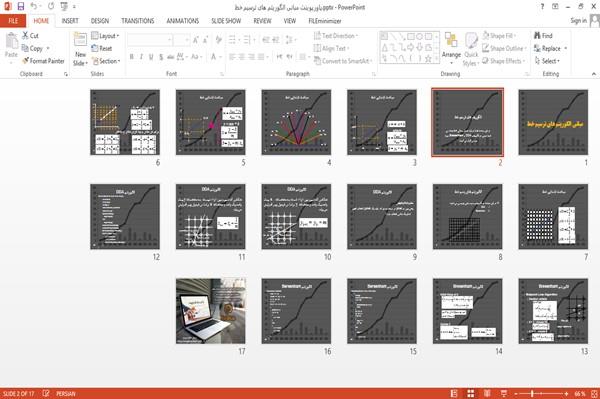The image size is (600, 399).
Task: Toggle Bold formatting button
Action: (x=132, y=57)
